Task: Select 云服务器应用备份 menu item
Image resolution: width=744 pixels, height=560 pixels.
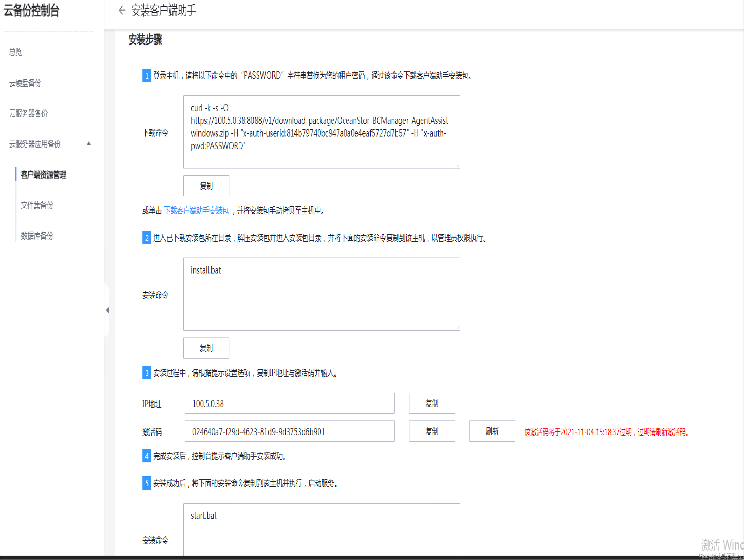Action: (x=35, y=144)
